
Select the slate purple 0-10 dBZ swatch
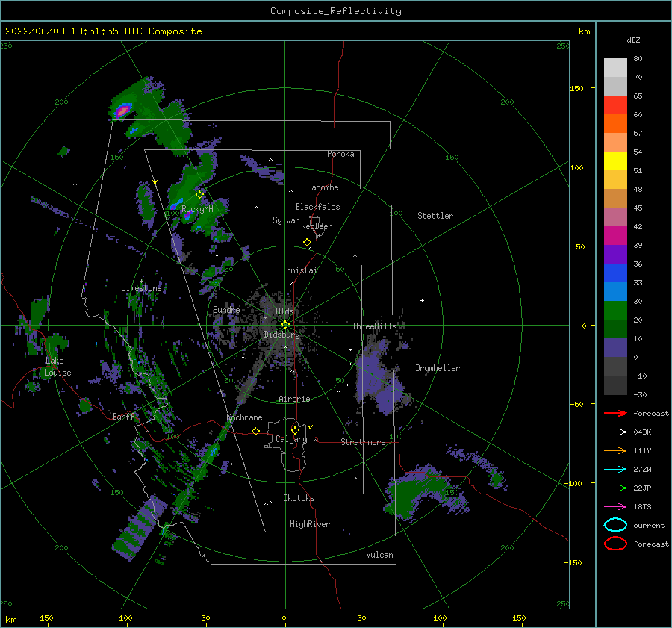(615, 348)
